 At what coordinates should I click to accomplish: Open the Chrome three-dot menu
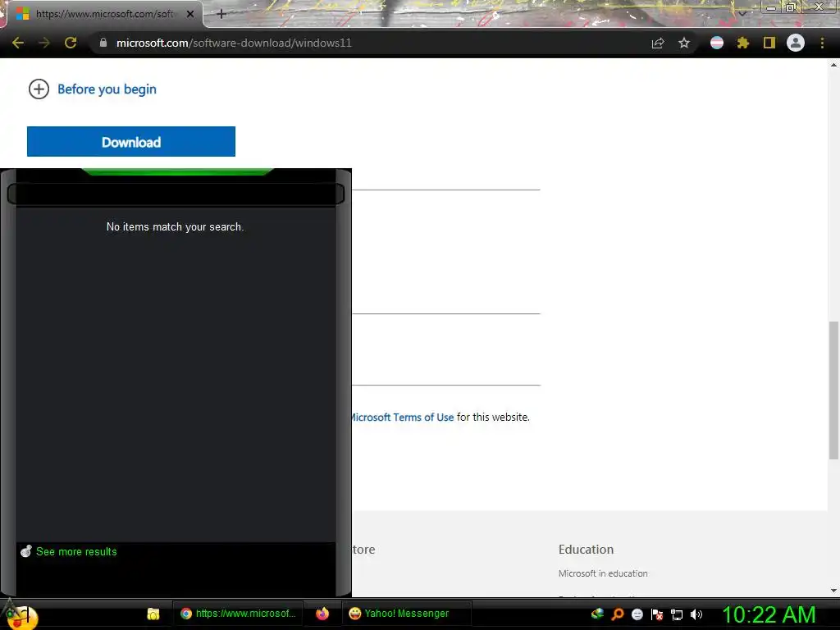pos(822,43)
